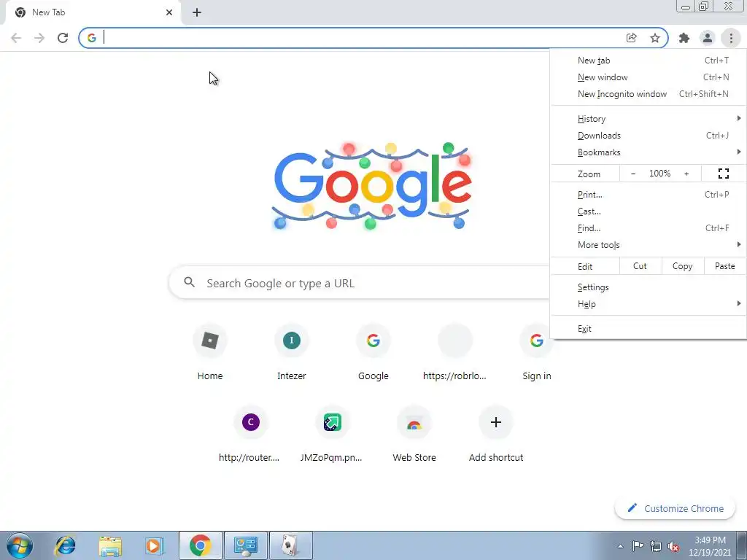Open Windows Media Player on taskbar

(x=154, y=545)
